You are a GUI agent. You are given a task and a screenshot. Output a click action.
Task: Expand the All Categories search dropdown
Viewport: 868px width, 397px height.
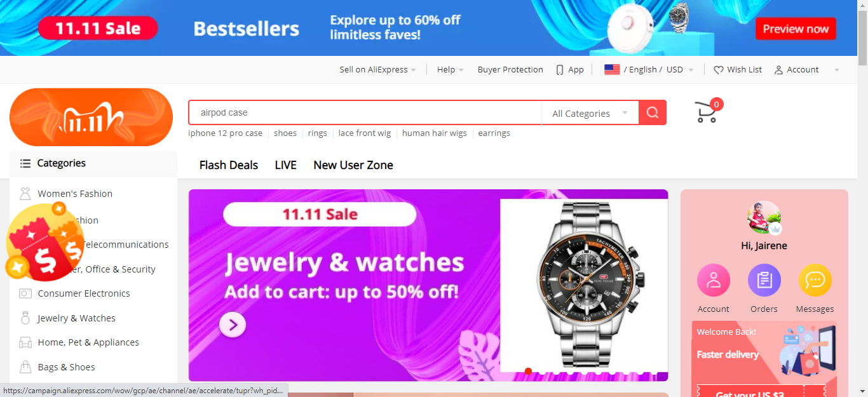tap(590, 113)
